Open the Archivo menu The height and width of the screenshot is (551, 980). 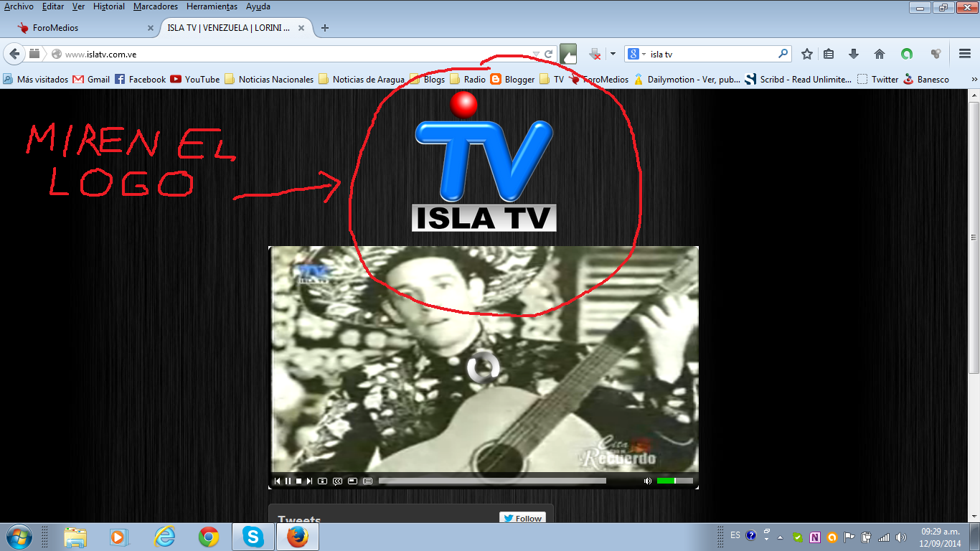pyautogui.click(x=19, y=6)
